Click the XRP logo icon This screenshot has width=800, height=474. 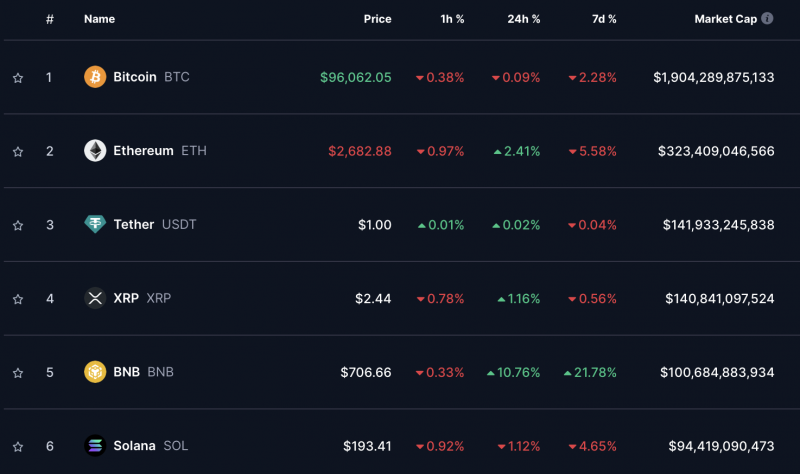point(95,298)
